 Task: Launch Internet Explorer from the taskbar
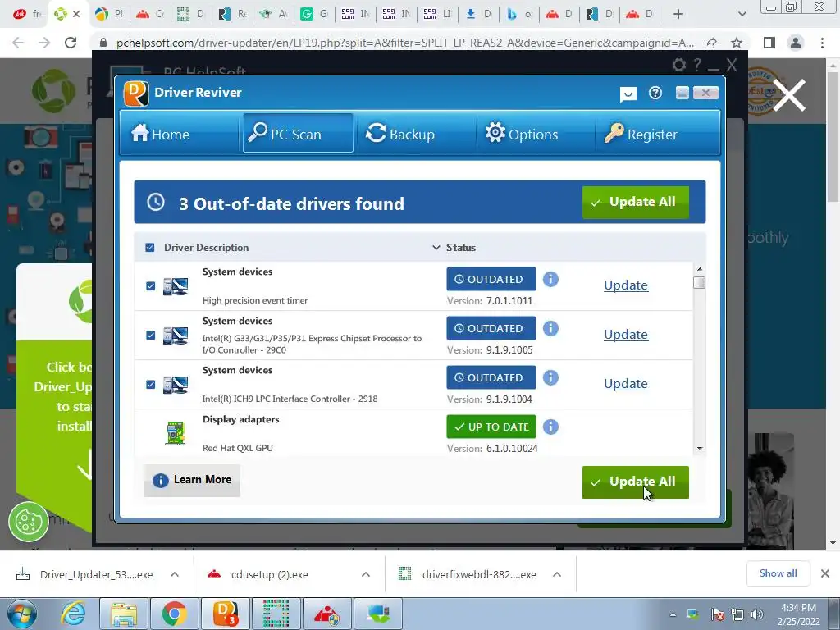tap(72, 614)
